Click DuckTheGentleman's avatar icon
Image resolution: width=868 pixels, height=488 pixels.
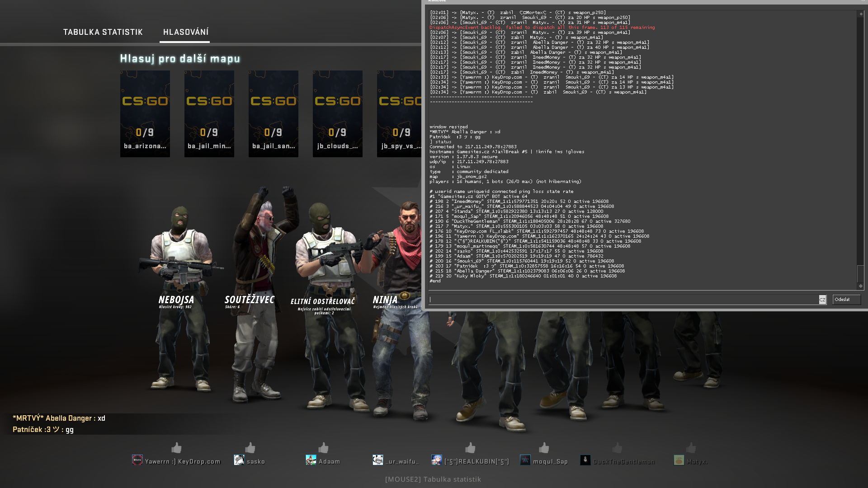[585, 460]
